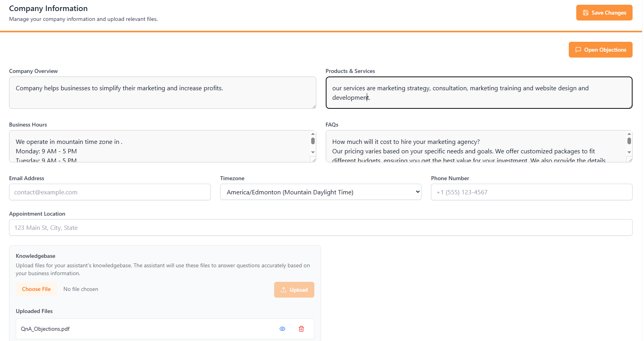Image resolution: width=644 pixels, height=341 pixels.
Task: Click the QnA_Objections.pdf file name
Action: click(45, 329)
